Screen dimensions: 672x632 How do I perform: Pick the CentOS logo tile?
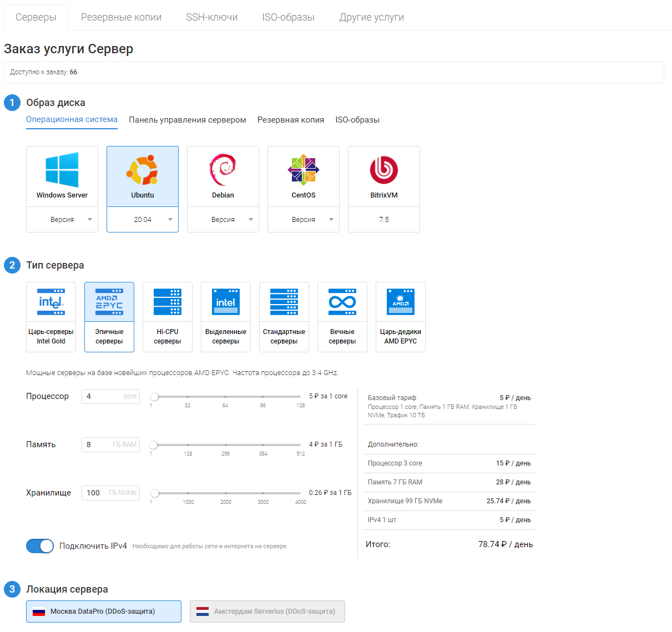point(304,170)
